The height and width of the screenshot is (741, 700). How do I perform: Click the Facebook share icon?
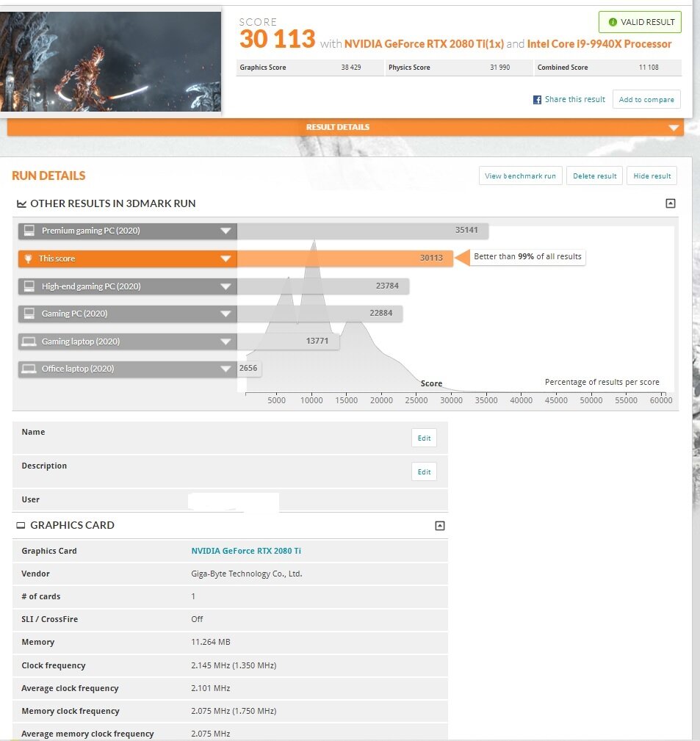tap(537, 100)
